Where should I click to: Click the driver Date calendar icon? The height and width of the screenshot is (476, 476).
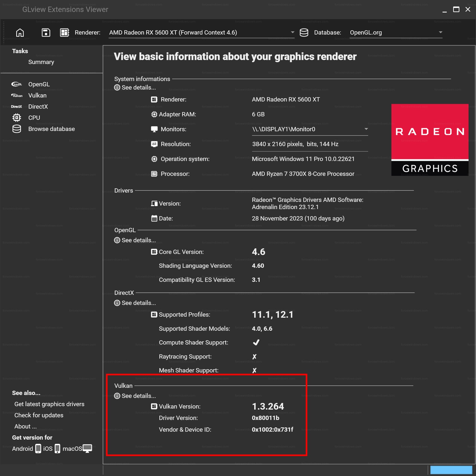point(154,219)
